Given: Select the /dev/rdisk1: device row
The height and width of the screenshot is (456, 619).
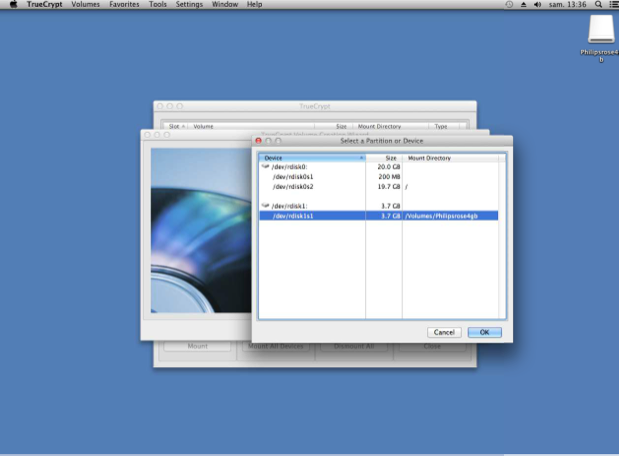Looking at the screenshot, I should pos(378,206).
